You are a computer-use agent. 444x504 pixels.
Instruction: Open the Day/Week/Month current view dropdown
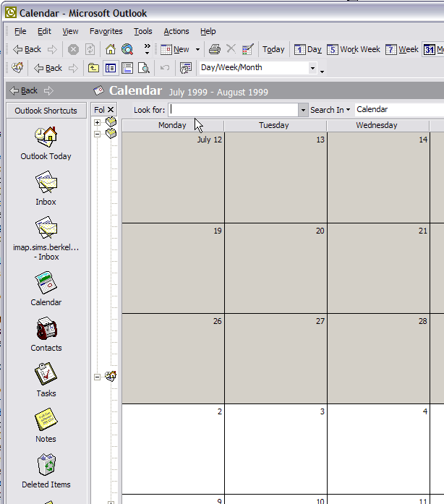pyautogui.click(x=312, y=68)
